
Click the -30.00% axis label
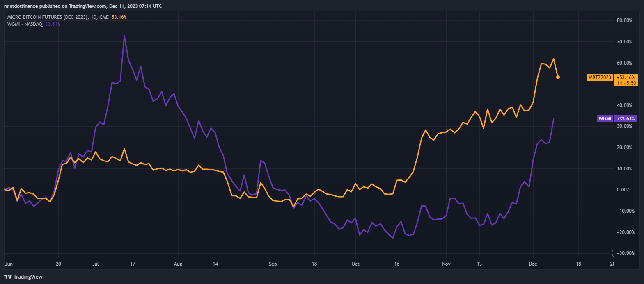click(x=625, y=253)
